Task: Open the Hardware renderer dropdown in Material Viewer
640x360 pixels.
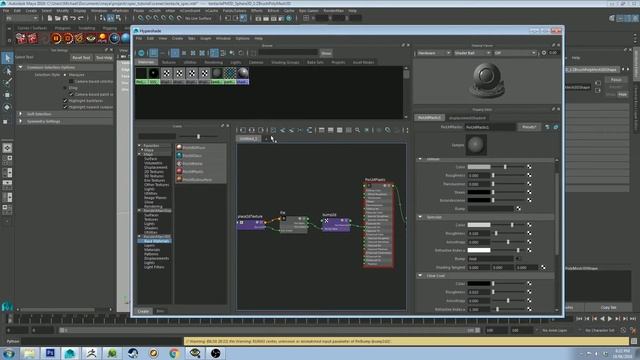Action: click(x=433, y=53)
